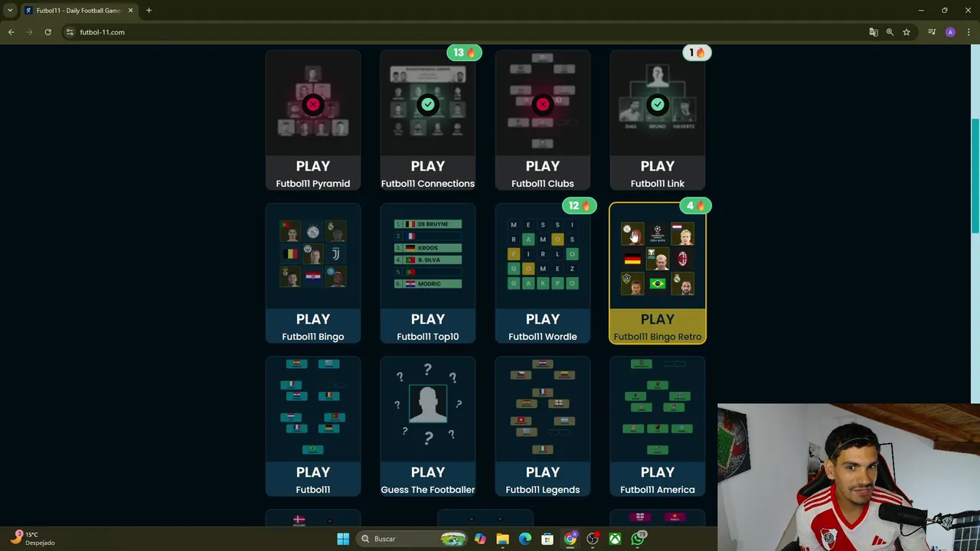980x551 pixels.
Task: Click the red failed mark on Clubs card
Action: [x=542, y=104]
